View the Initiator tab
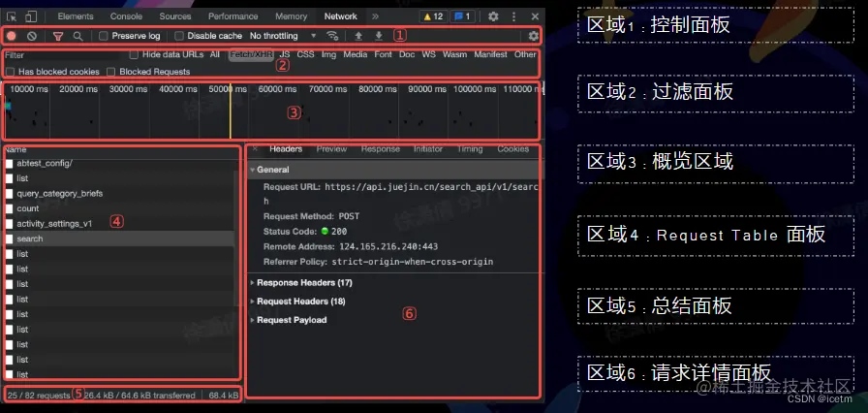This screenshot has height=413, width=868. tap(428, 149)
